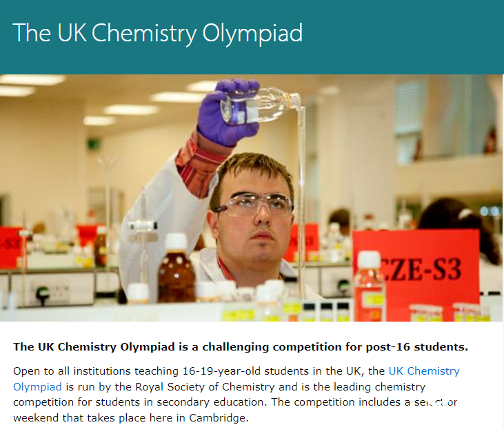Click the small red sign at left edge
The image size is (504, 427).
(x=10, y=247)
